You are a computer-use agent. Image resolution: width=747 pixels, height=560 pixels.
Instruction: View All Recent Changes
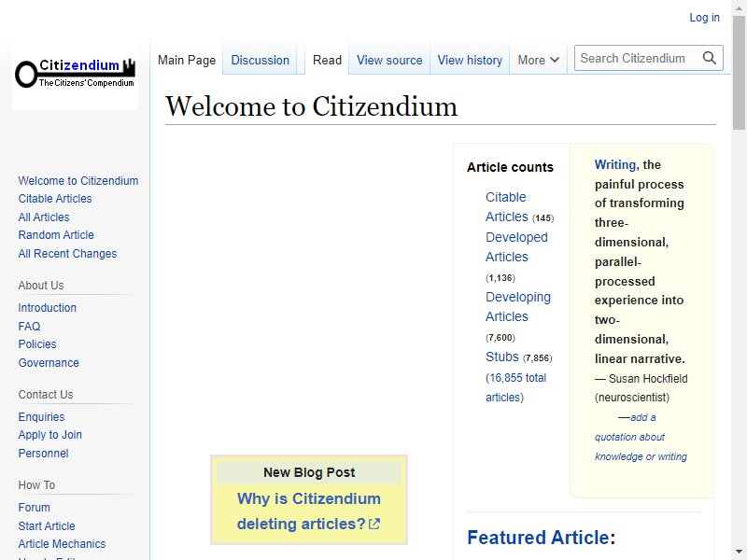pos(67,254)
